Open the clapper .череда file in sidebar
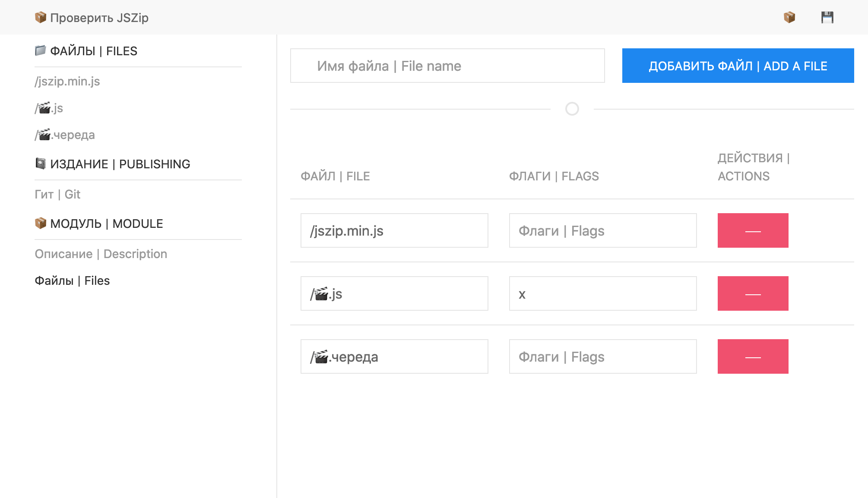Viewport: 868px width, 498px height. click(x=65, y=135)
